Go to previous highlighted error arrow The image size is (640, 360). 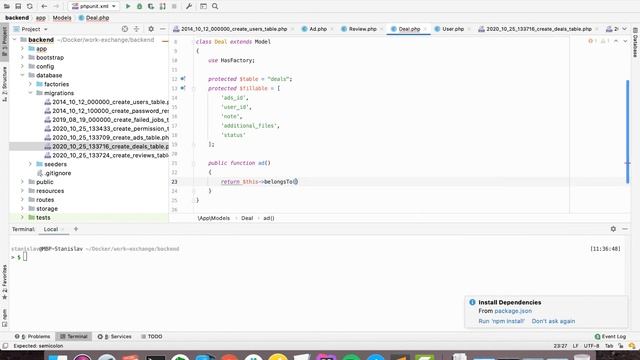616,41
